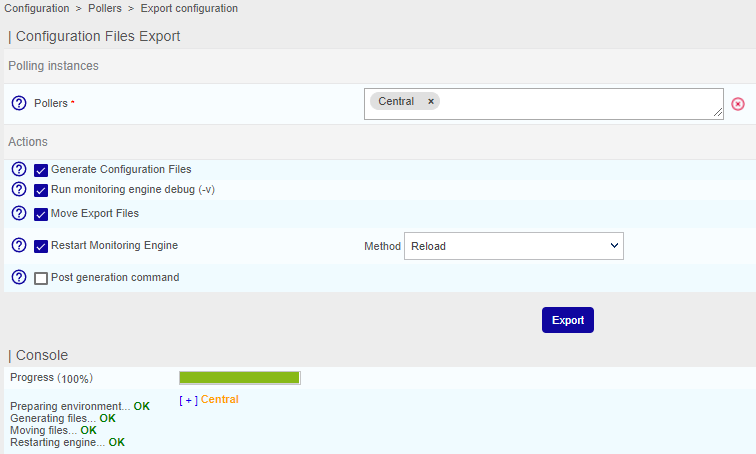Viewport: 756px width, 454px height.
Task: Enable Post generation command checkbox
Action: click(41, 278)
